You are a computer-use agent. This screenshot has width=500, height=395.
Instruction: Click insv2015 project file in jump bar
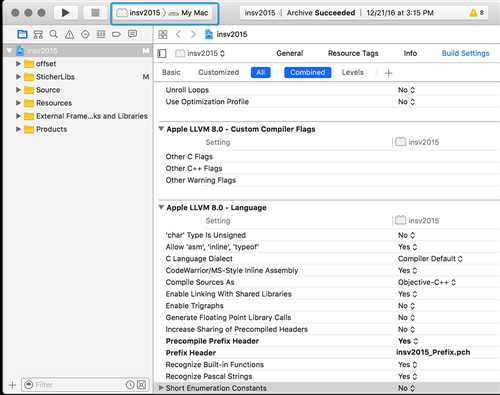click(x=226, y=34)
